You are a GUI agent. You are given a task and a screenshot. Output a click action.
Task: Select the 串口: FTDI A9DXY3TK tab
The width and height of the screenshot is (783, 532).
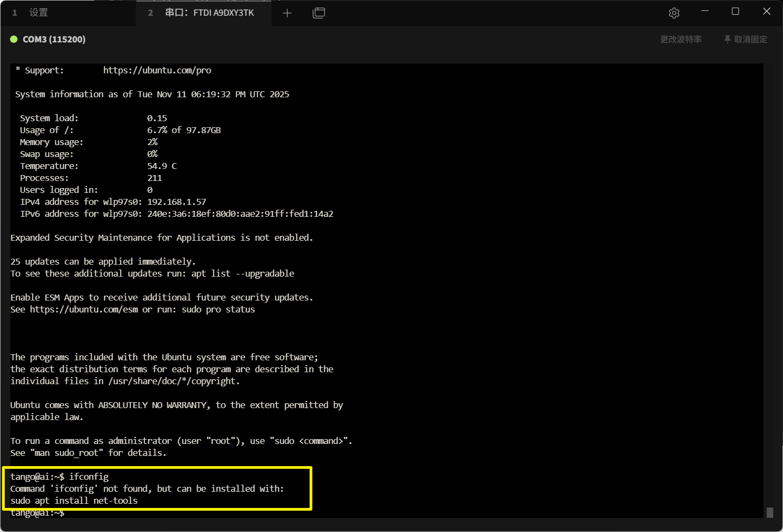209,12
